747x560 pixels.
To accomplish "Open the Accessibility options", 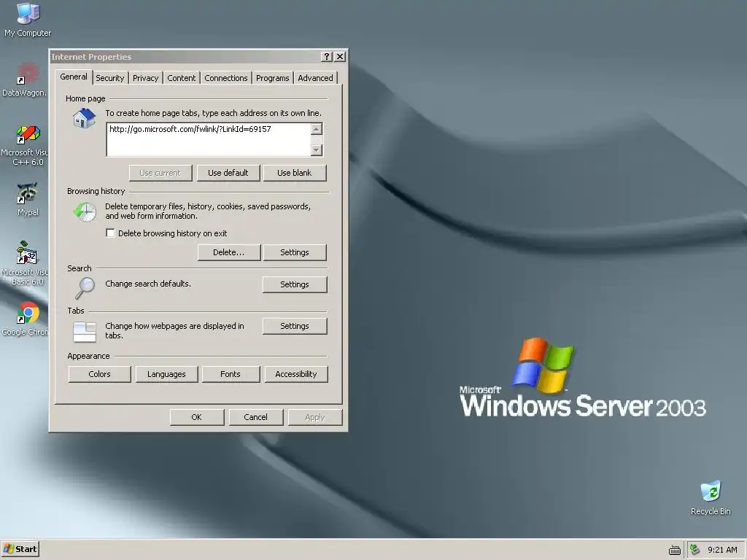I will coord(296,374).
